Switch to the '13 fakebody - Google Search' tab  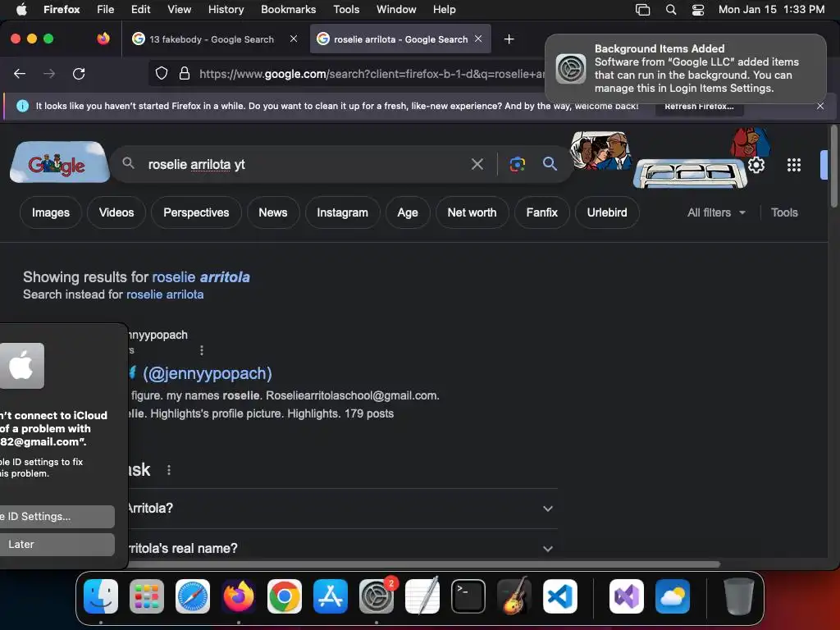(214, 39)
